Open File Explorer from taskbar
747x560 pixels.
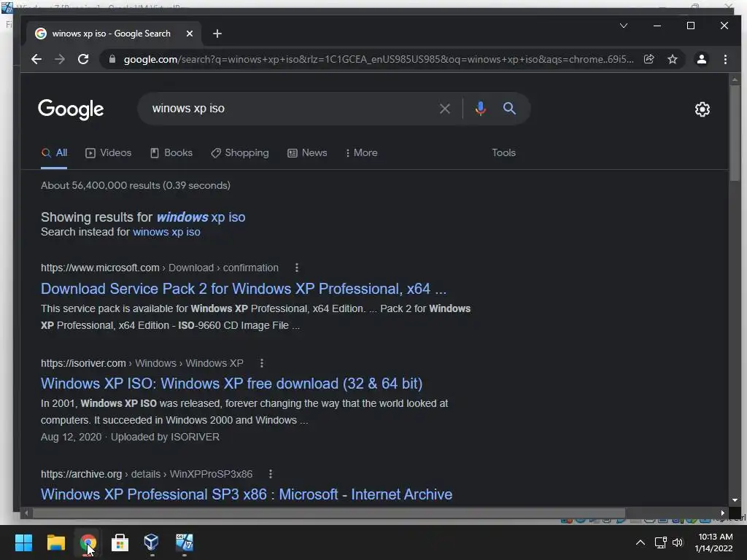click(x=55, y=542)
